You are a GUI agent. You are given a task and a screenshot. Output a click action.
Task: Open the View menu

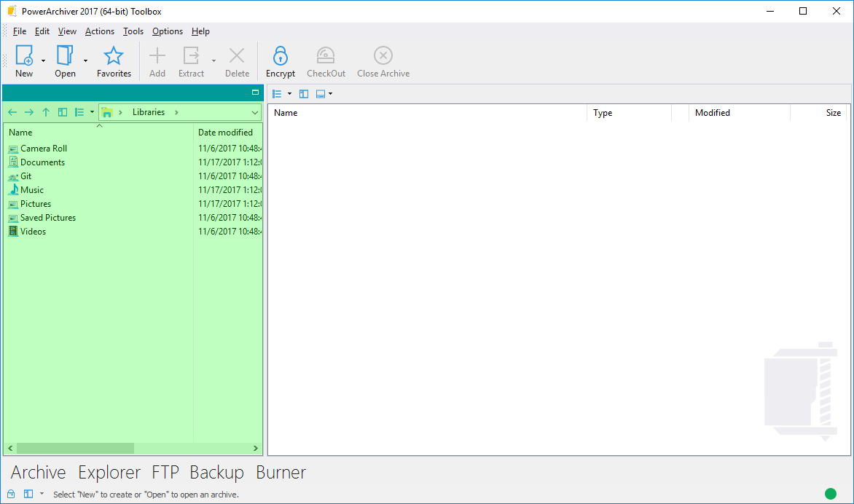point(67,31)
